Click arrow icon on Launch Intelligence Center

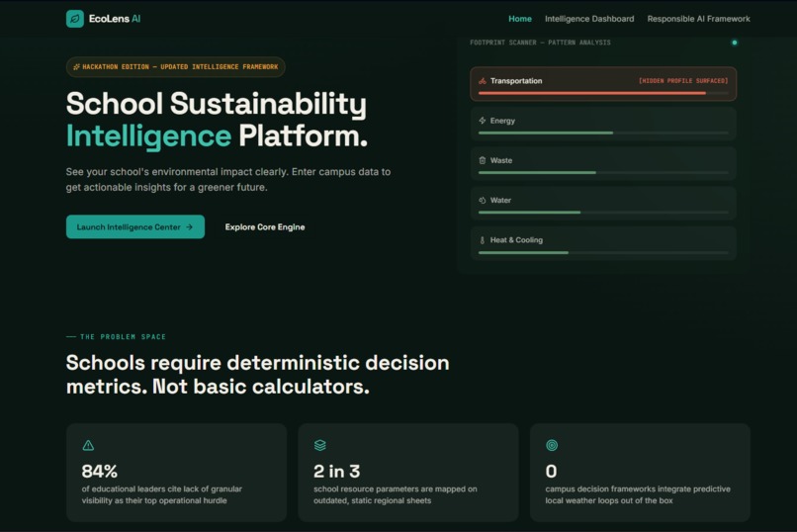coord(189,227)
